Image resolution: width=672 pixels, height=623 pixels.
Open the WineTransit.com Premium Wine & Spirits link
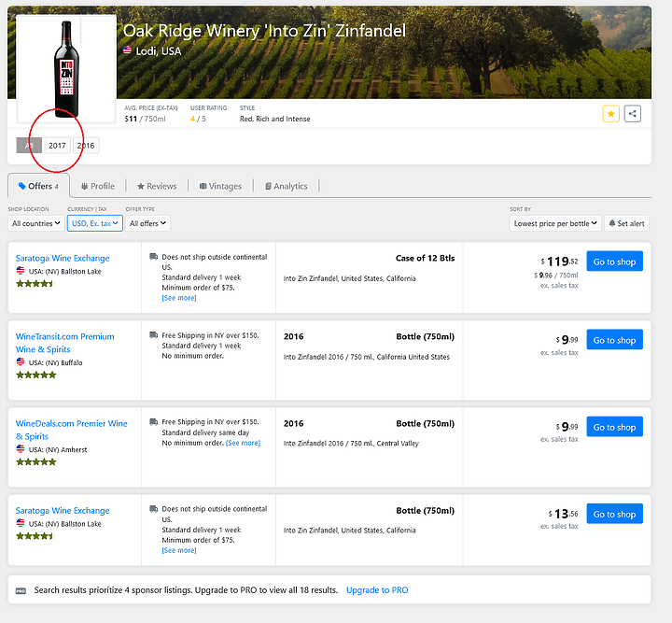[x=65, y=343]
